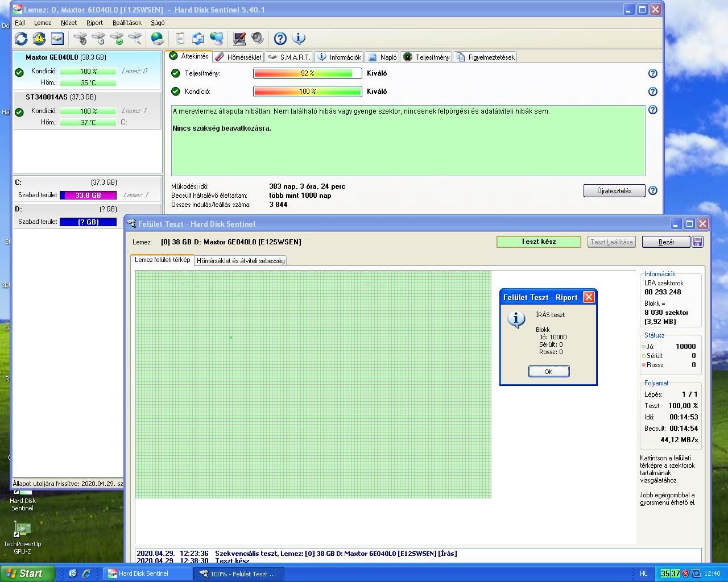The height and width of the screenshot is (582, 728).
Task: Click the text report document toolbar icon
Action: point(180,39)
